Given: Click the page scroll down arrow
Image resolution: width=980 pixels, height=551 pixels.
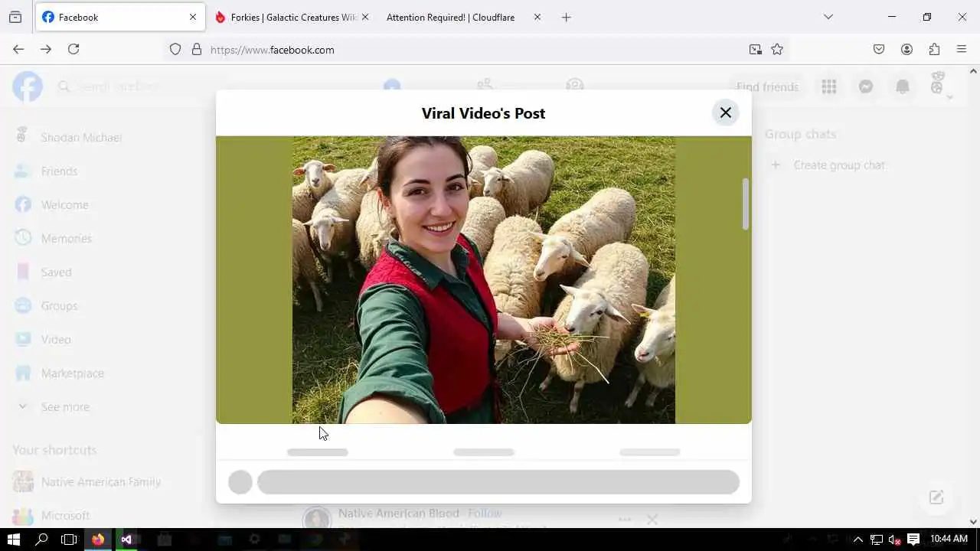Looking at the screenshot, I should tap(973, 522).
